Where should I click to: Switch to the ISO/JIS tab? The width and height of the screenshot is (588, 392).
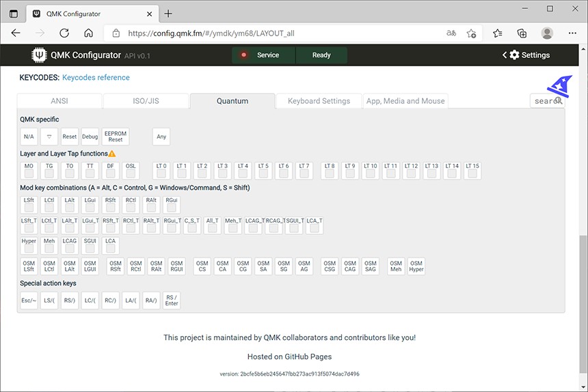click(146, 100)
